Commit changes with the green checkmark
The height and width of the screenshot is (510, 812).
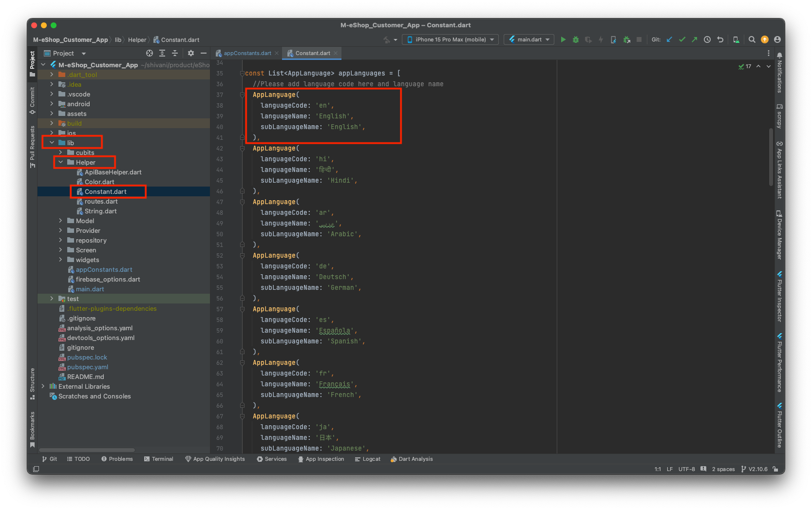[682, 39]
